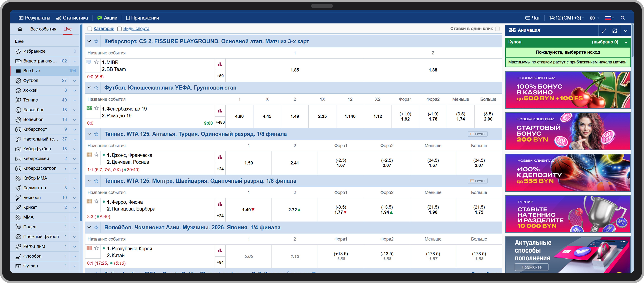Collapse the Купон panel arrow
Viewport: 644px width, 283px height.
pos(626,42)
